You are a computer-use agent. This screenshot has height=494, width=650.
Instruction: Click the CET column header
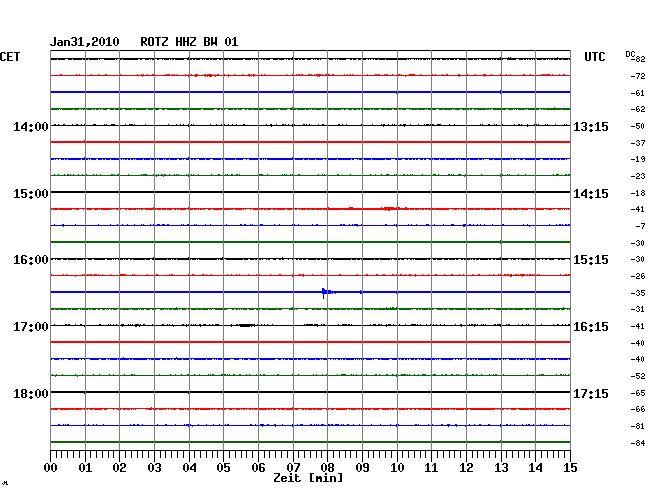point(10,57)
